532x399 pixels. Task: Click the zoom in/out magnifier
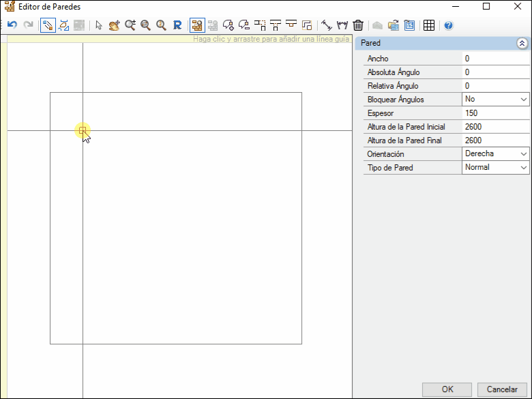point(130,25)
